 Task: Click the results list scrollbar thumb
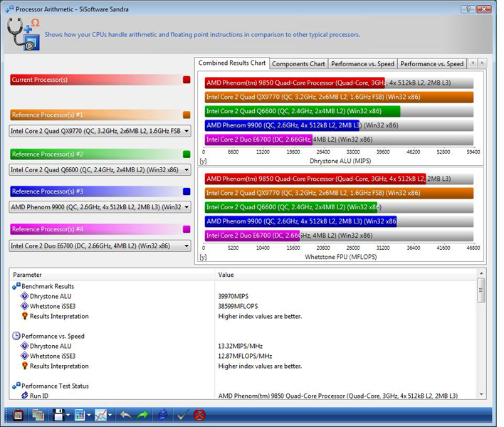tap(481, 290)
